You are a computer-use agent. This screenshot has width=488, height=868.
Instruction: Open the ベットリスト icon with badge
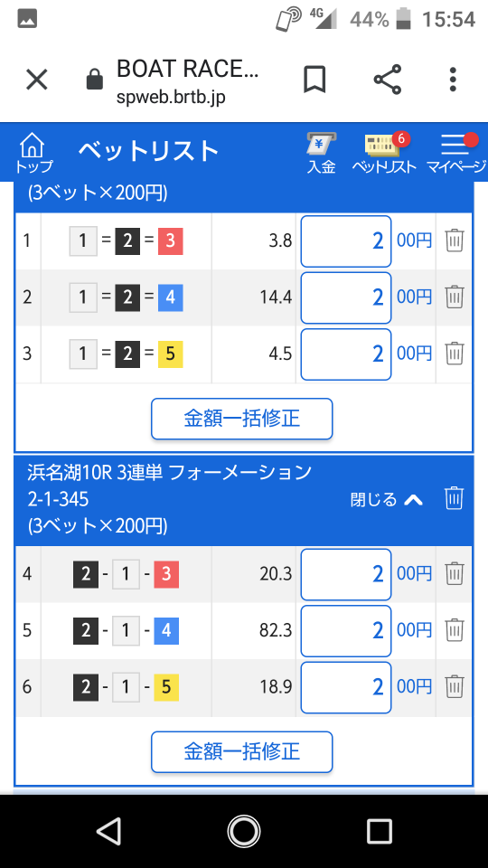[x=385, y=154]
